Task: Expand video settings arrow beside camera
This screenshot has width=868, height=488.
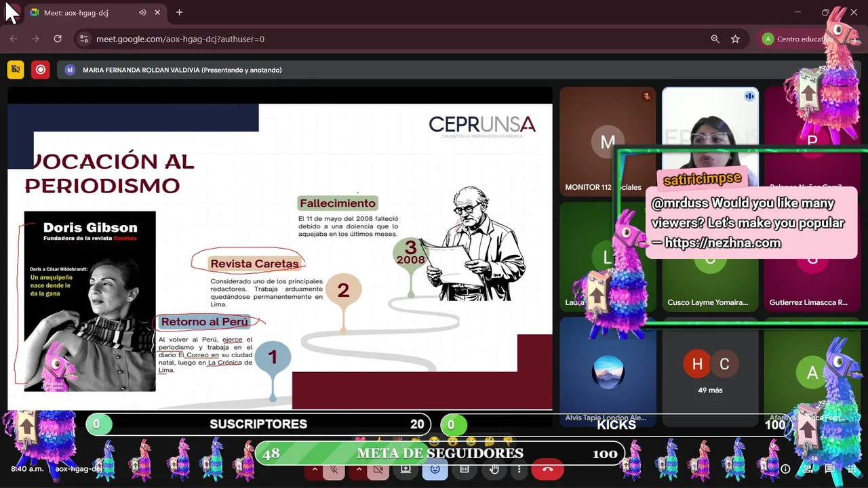Action: [x=359, y=469]
